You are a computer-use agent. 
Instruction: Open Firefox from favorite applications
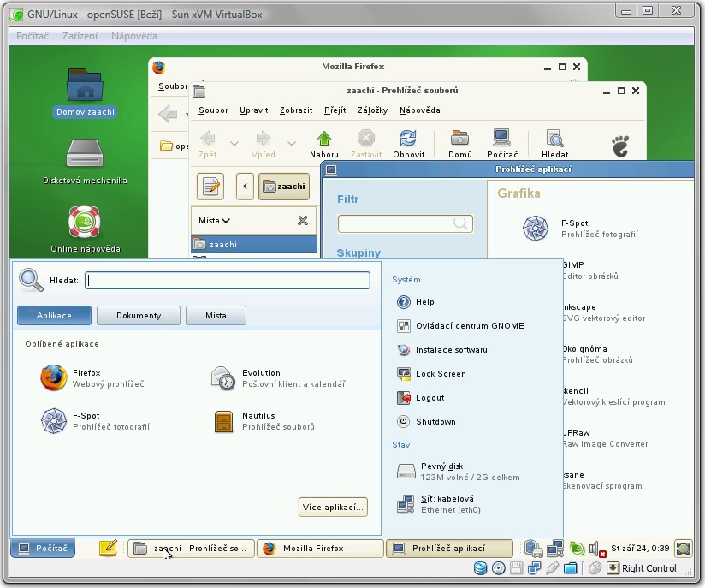pos(92,378)
